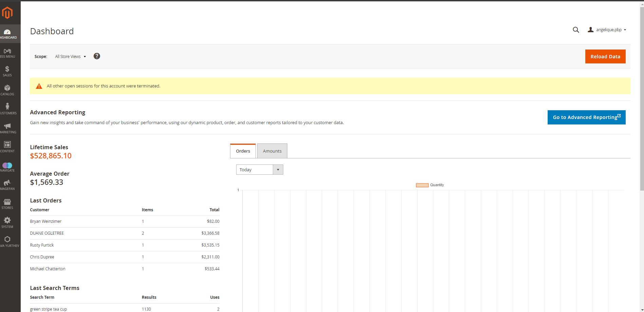Click the search magnifier icon
644x312 pixels.
tap(576, 30)
